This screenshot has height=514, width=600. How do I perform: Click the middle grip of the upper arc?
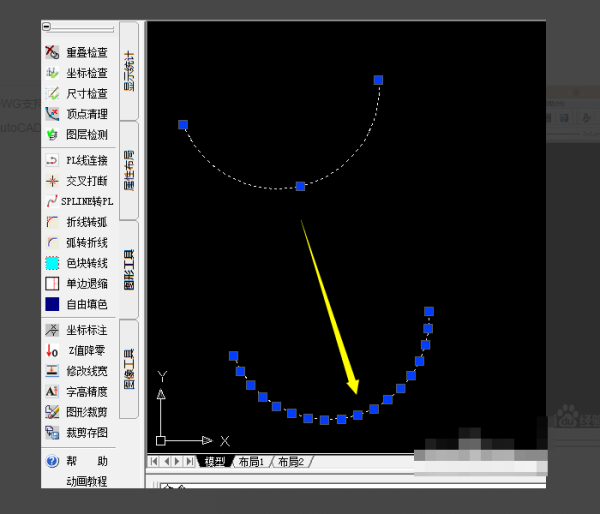pyautogui.click(x=300, y=186)
